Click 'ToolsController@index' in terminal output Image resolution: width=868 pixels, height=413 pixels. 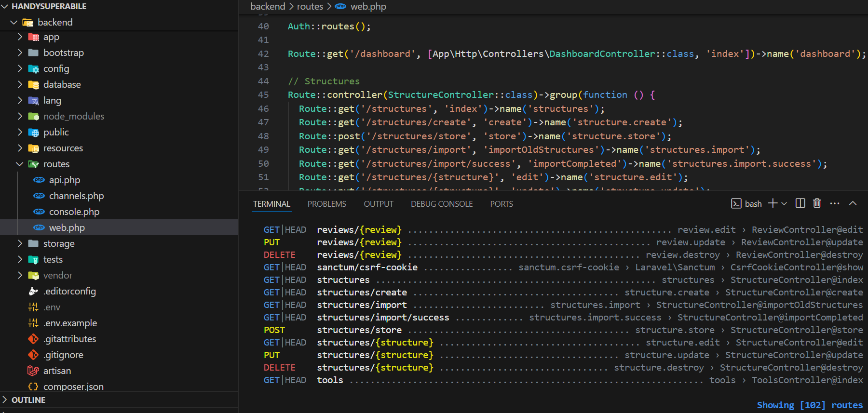pyautogui.click(x=807, y=380)
